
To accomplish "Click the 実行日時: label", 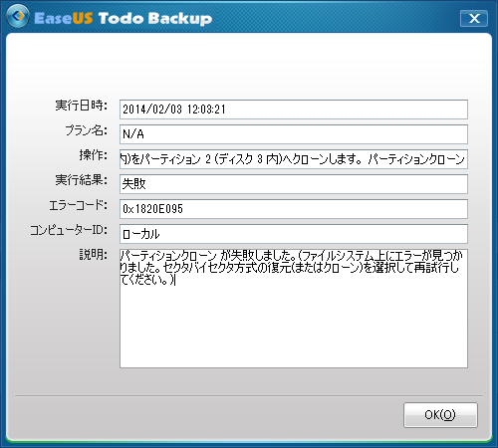I will tap(82, 106).
